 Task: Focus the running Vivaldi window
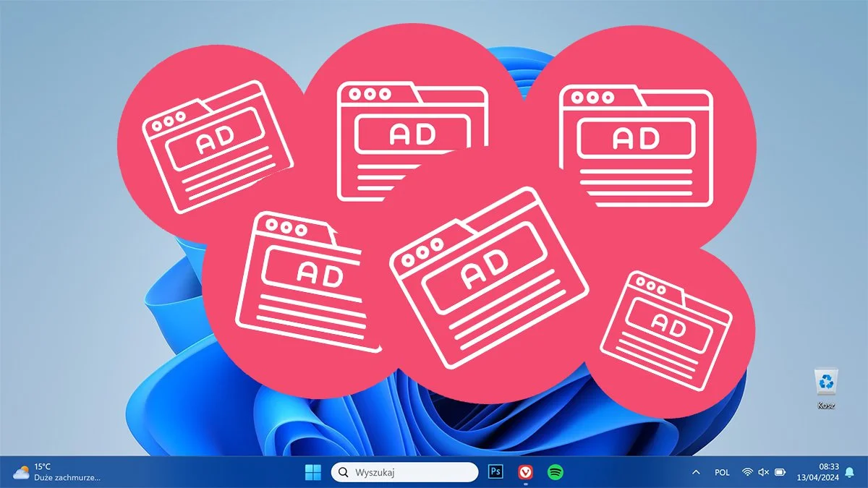(x=525, y=472)
